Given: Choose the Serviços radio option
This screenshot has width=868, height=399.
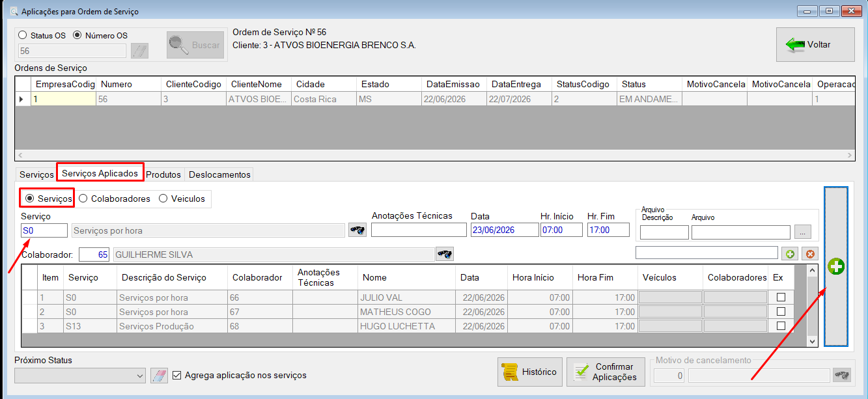Looking at the screenshot, I should [x=29, y=199].
